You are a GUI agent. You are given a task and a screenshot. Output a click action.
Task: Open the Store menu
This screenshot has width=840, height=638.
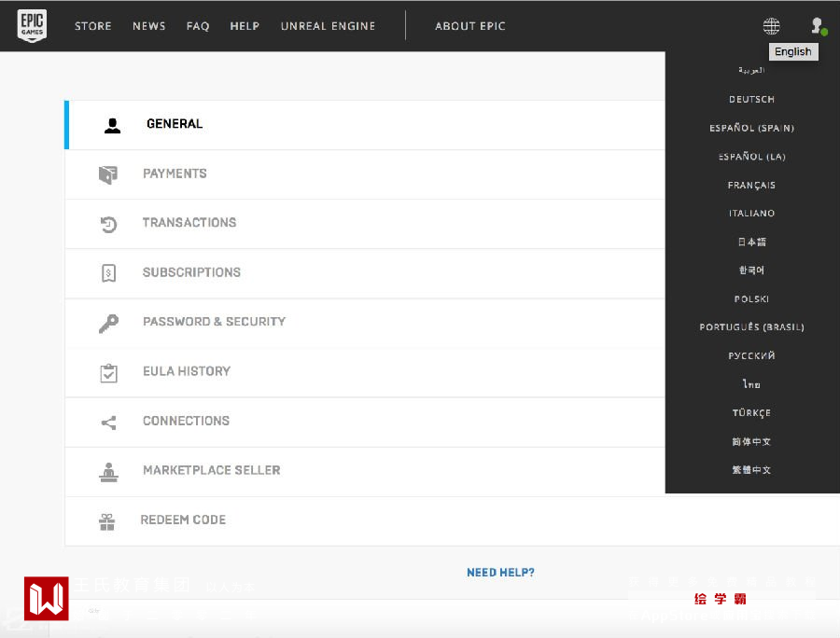(x=93, y=26)
